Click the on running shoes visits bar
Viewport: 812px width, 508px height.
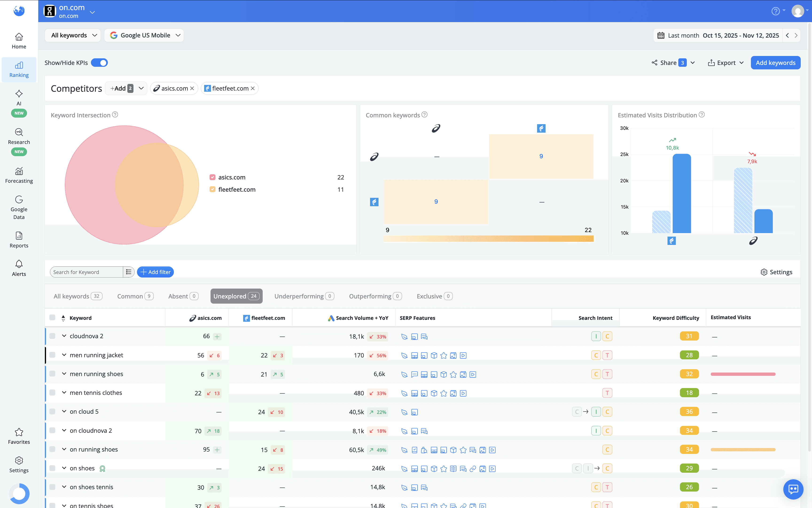pyautogui.click(x=743, y=449)
